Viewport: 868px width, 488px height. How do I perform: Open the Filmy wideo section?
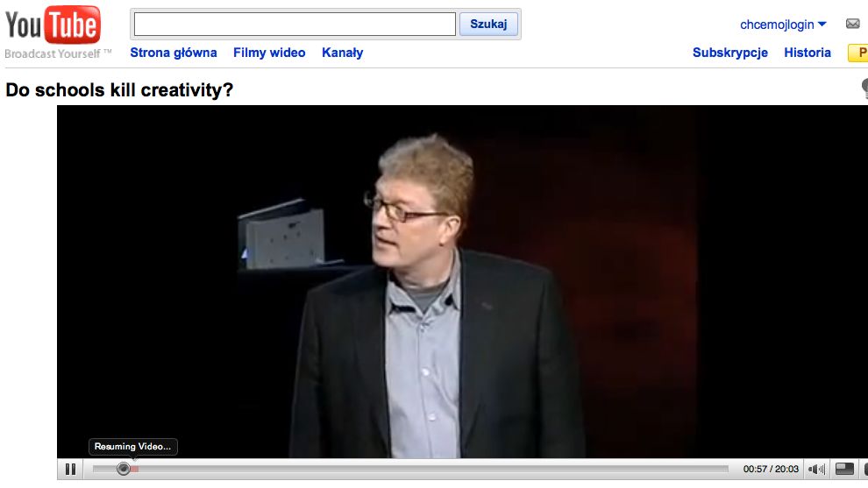point(269,53)
